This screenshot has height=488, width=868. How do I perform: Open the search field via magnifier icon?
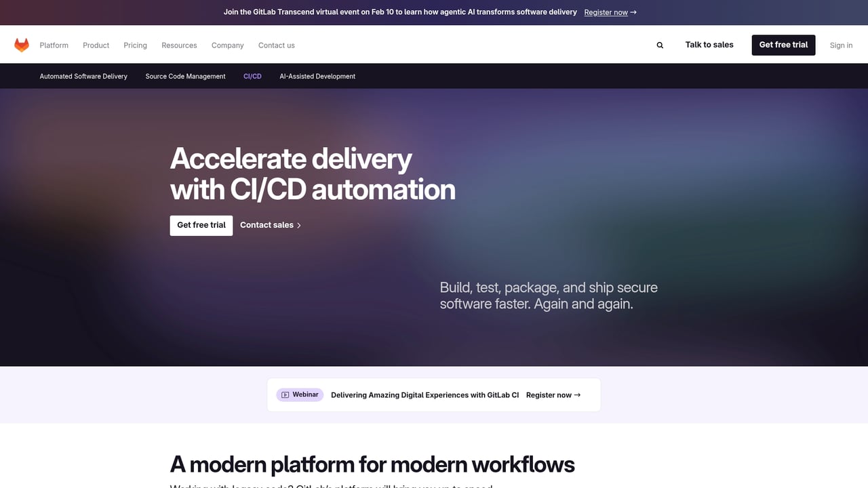point(659,45)
